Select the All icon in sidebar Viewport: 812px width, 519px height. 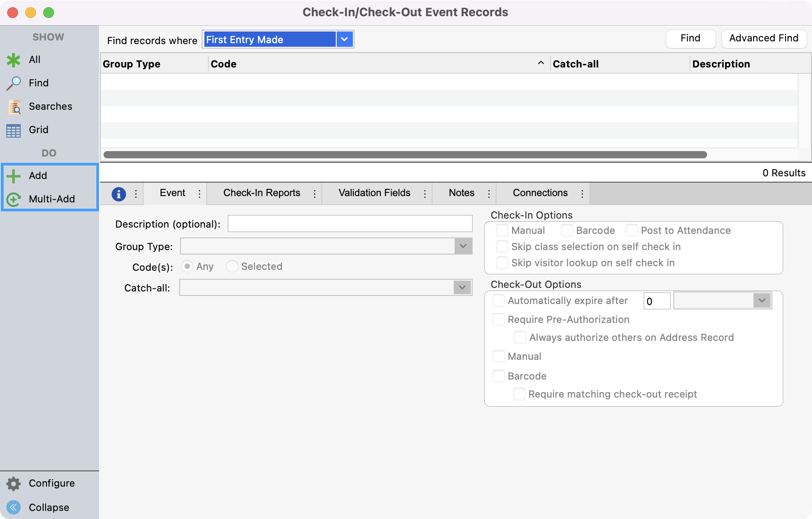click(14, 59)
